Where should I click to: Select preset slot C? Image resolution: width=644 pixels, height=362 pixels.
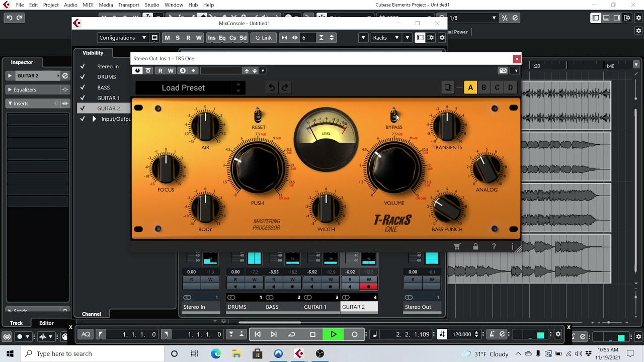click(497, 87)
